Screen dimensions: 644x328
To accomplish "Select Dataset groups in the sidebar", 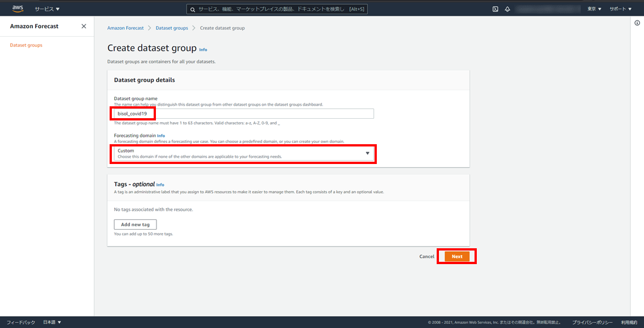I will coord(26,45).
